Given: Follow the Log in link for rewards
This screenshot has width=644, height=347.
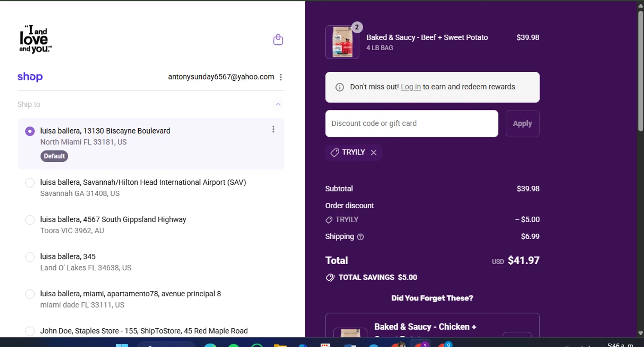Looking at the screenshot, I should tap(410, 87).
